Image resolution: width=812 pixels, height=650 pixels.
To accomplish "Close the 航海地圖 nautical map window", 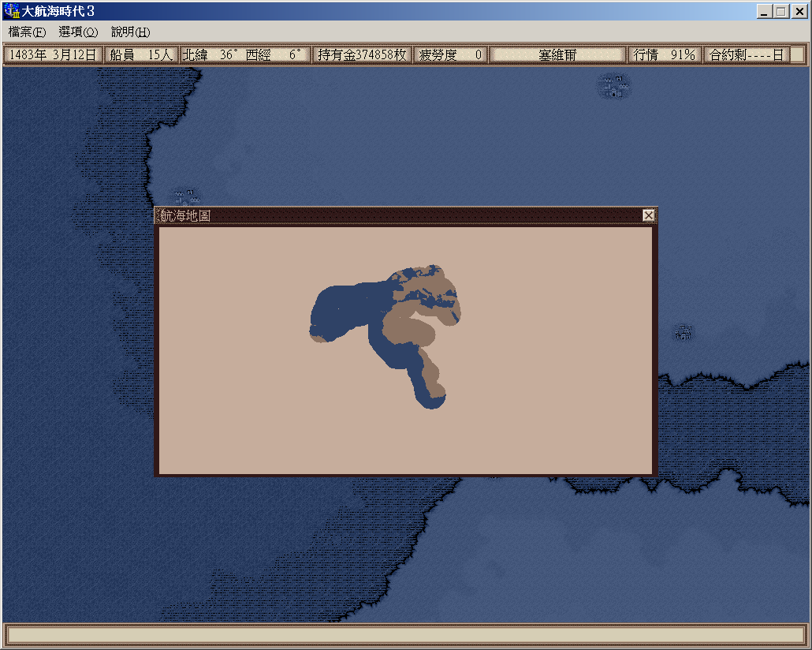I will coord(648,215).
